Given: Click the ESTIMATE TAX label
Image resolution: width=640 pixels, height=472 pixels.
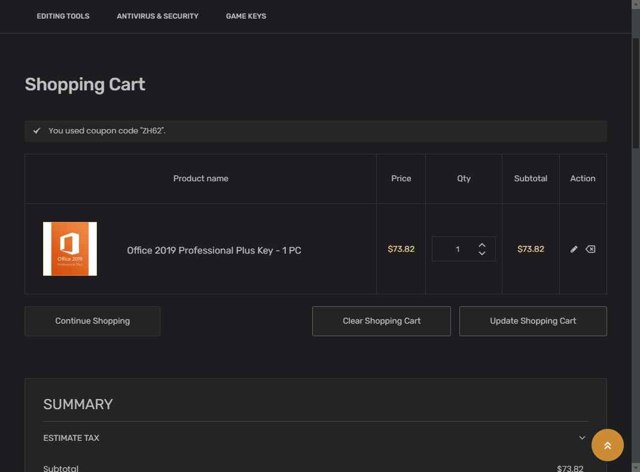Looking at the screenshot, I should (71, 438).
